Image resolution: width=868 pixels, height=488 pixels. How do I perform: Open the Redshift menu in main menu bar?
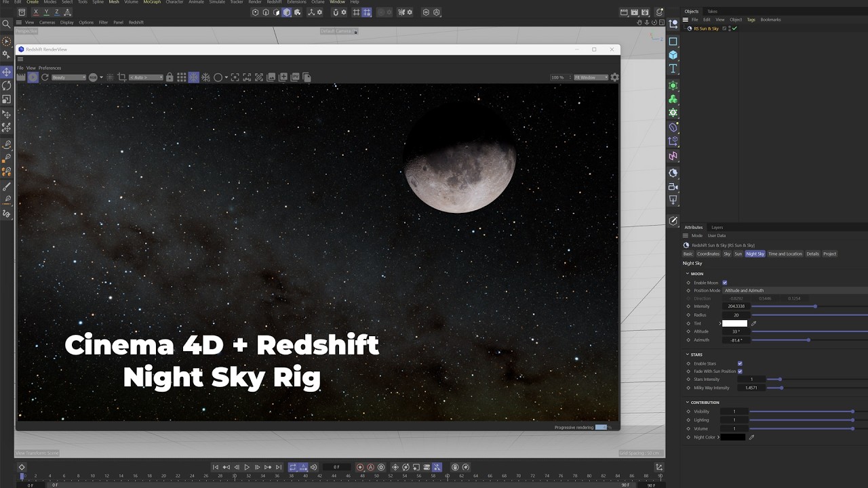coord(274,2)
